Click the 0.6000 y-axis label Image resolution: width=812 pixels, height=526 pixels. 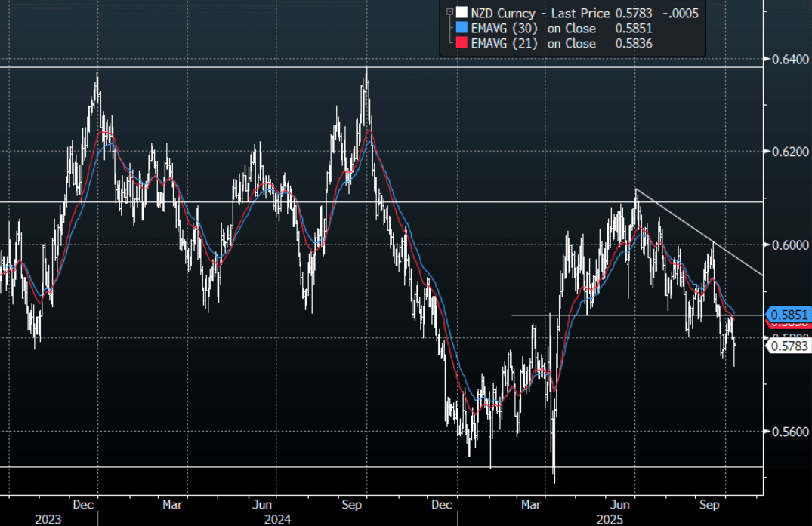coord(786,245)
